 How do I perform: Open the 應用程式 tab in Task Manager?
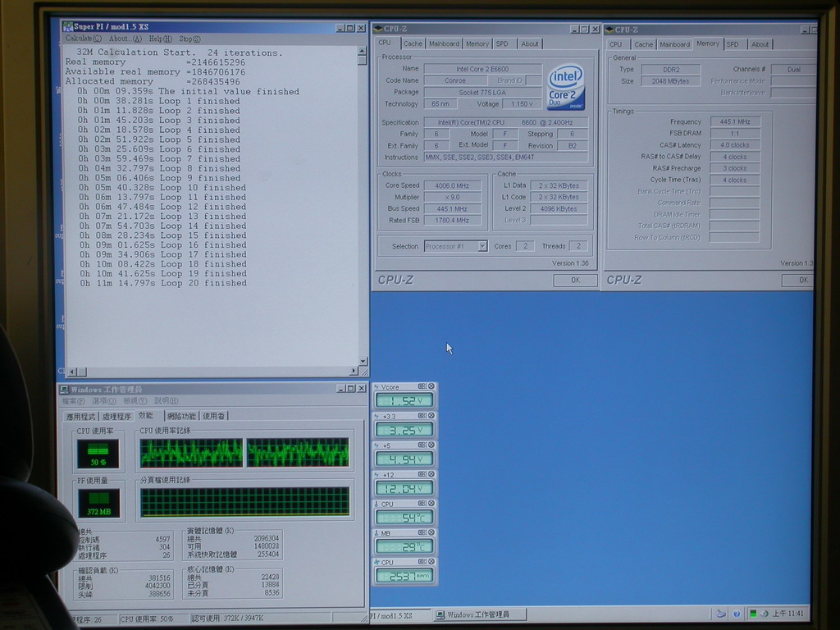(x=80, y=416)
